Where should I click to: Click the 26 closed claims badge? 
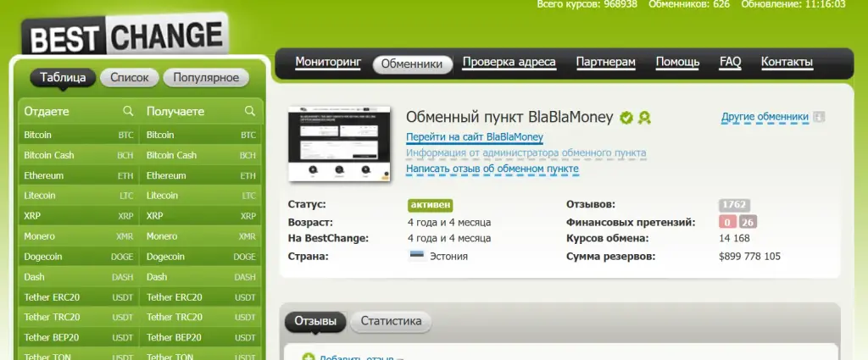(748, 222)
